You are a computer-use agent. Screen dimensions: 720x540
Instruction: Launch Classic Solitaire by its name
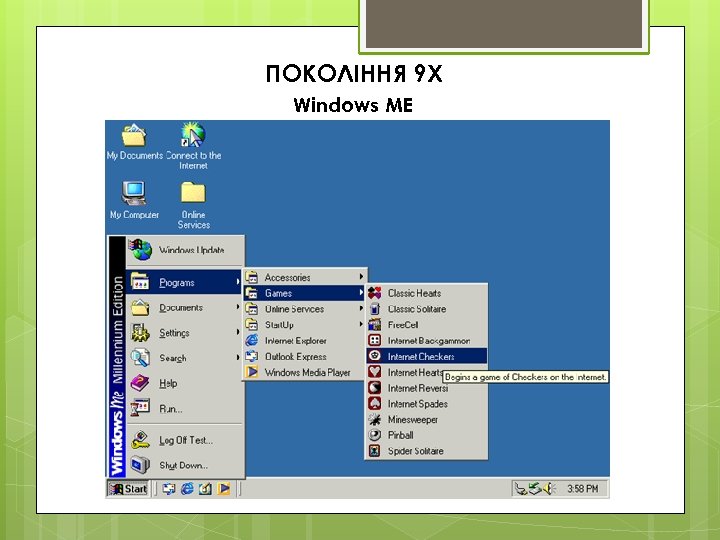[x=416, y=309]
